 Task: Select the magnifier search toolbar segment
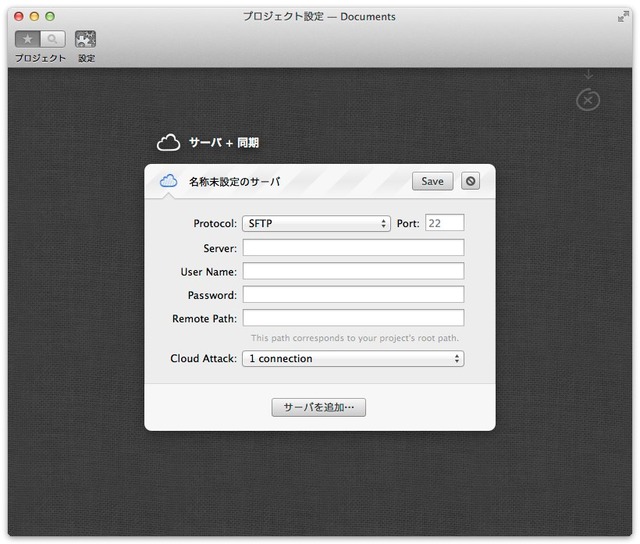click(53, 39)
